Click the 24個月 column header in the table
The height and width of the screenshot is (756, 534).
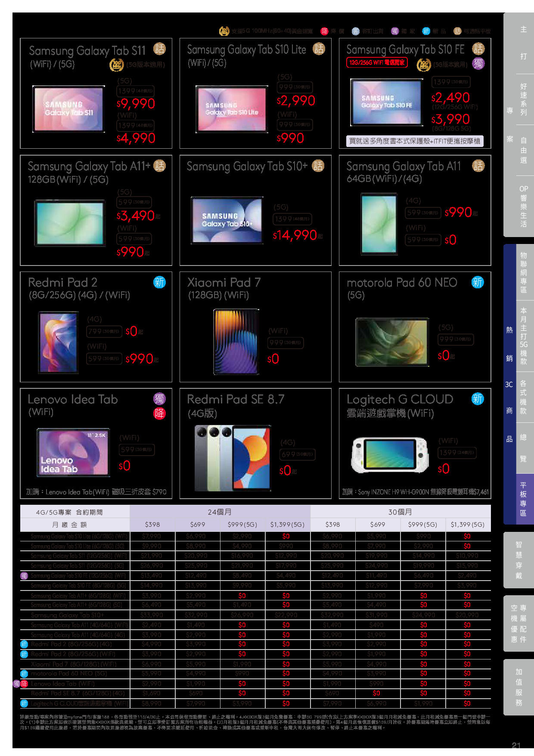tap(220, 512)
